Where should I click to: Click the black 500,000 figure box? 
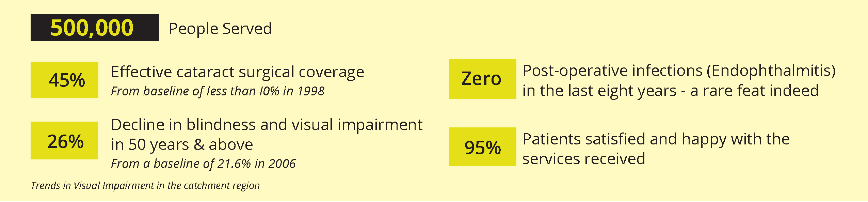pos(95,28)
